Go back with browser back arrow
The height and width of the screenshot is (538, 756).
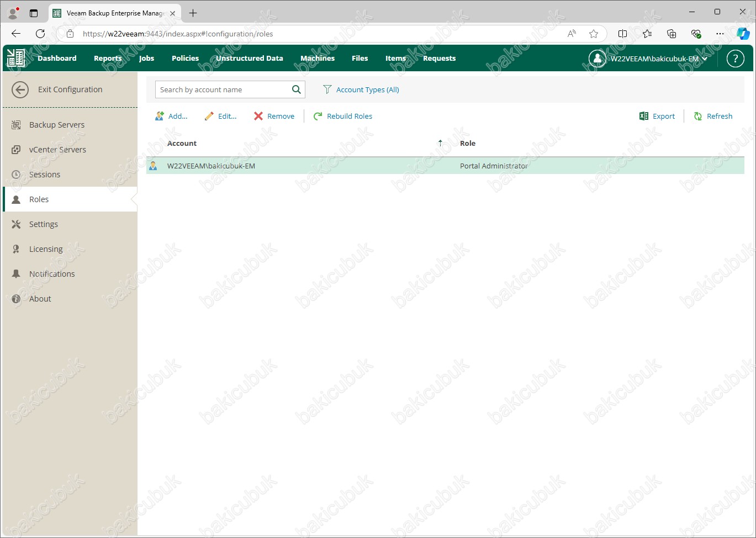(x=15, y=34)
